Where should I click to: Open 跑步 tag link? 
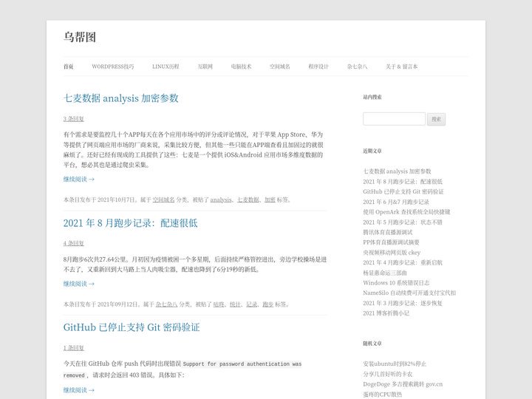267,304
